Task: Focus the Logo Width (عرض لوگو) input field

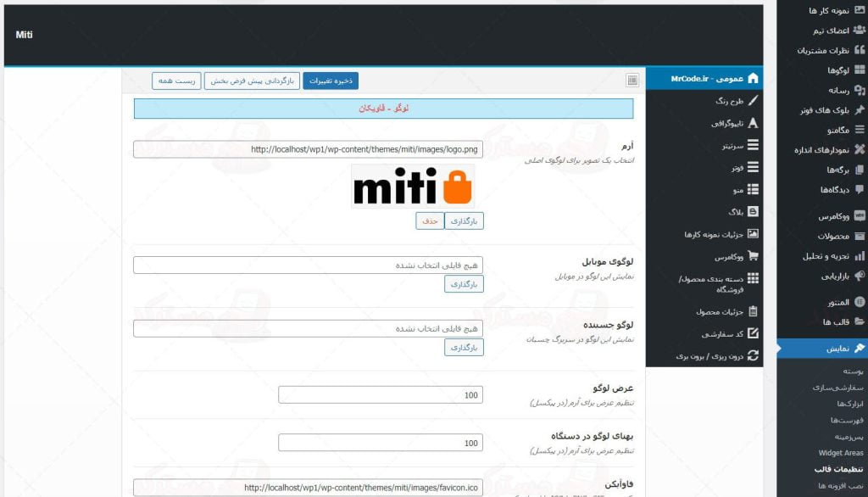Action: coord(381,395)
